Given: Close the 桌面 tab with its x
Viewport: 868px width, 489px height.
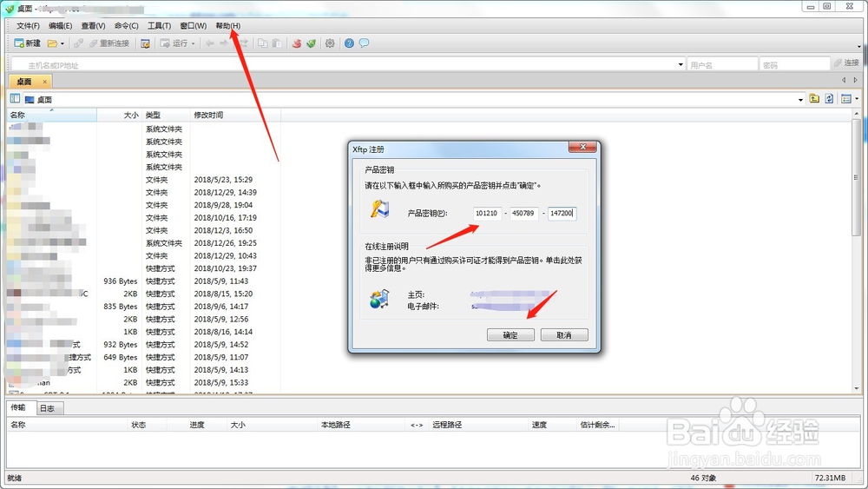Looking at the screenshot, I should click(x=45, y=82).
